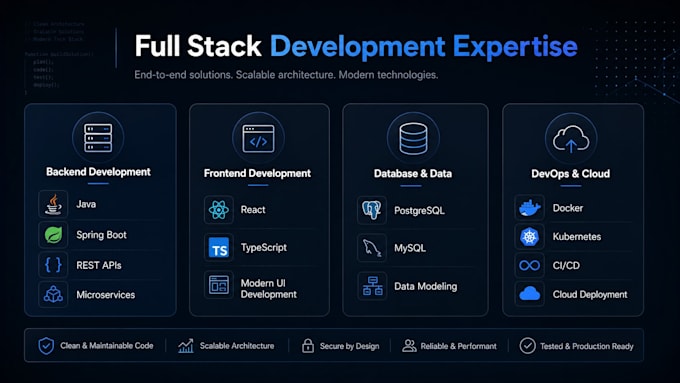Click the DevOps & Cloud upload icon

571,139
